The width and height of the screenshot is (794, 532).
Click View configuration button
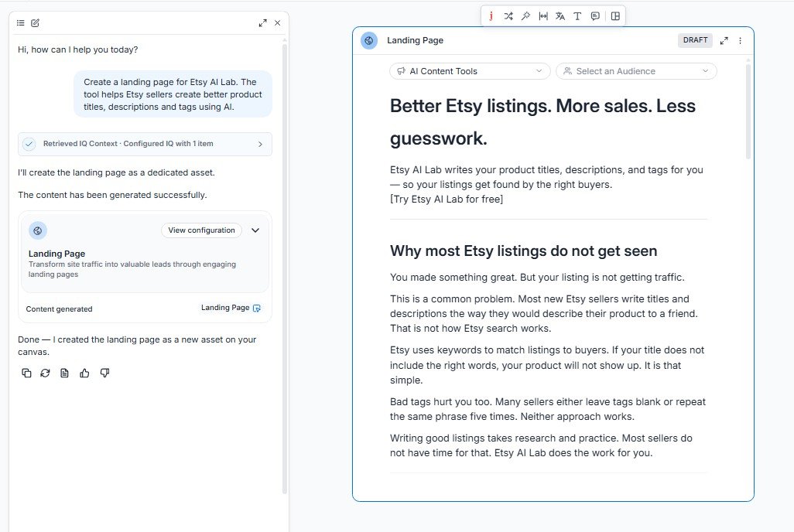pyautogui.click(x=201, y=230)
